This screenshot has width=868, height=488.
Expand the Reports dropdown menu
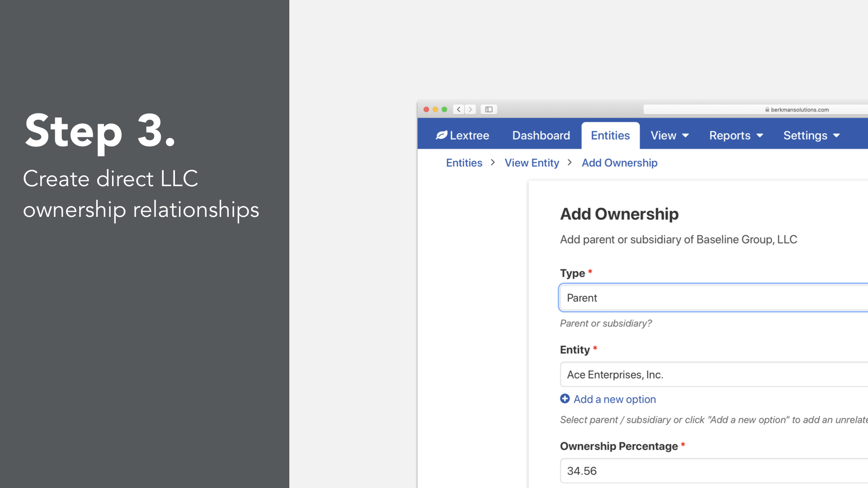736,136
